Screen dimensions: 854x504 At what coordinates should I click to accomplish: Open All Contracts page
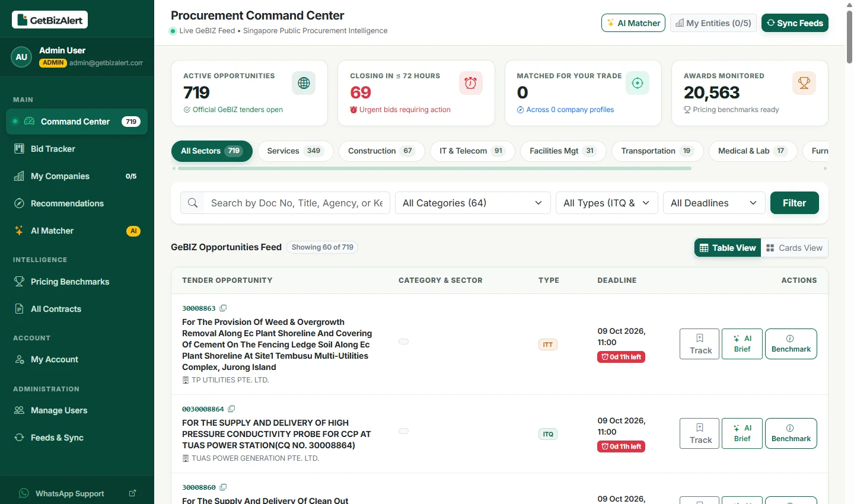click(77, 309)
